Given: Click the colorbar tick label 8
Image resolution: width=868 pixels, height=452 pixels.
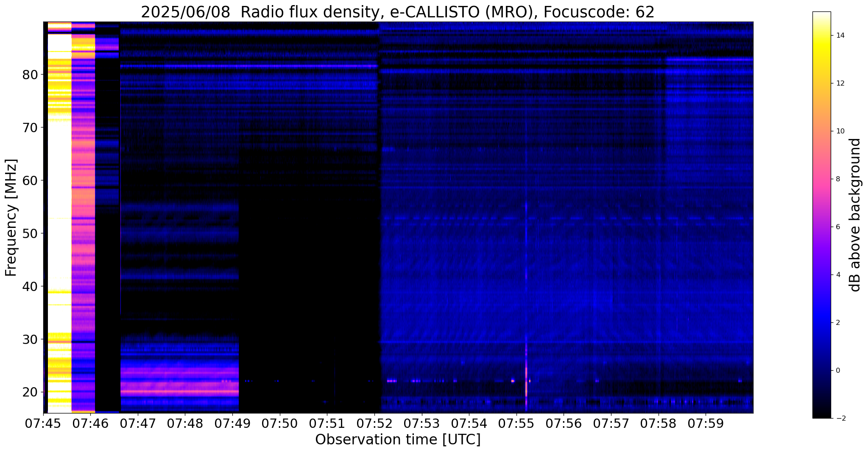Looking at the screenshot, I should tap(837, 179).
